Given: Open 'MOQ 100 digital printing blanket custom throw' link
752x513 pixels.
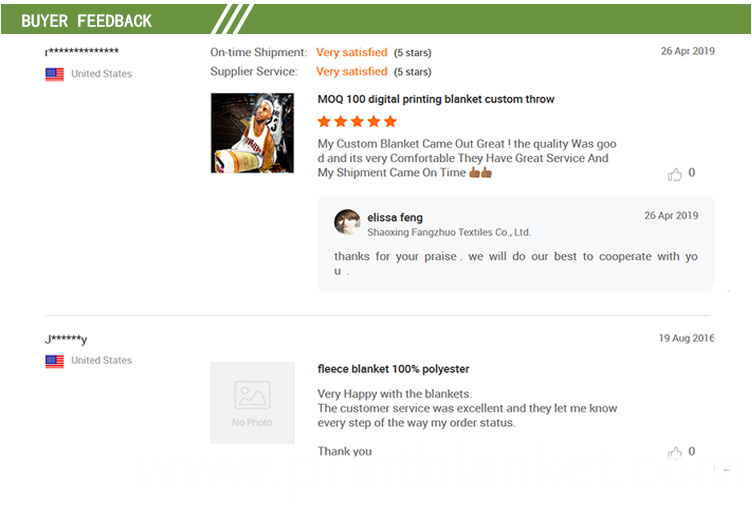Looking at the screenshot, I should coord(436,99).
